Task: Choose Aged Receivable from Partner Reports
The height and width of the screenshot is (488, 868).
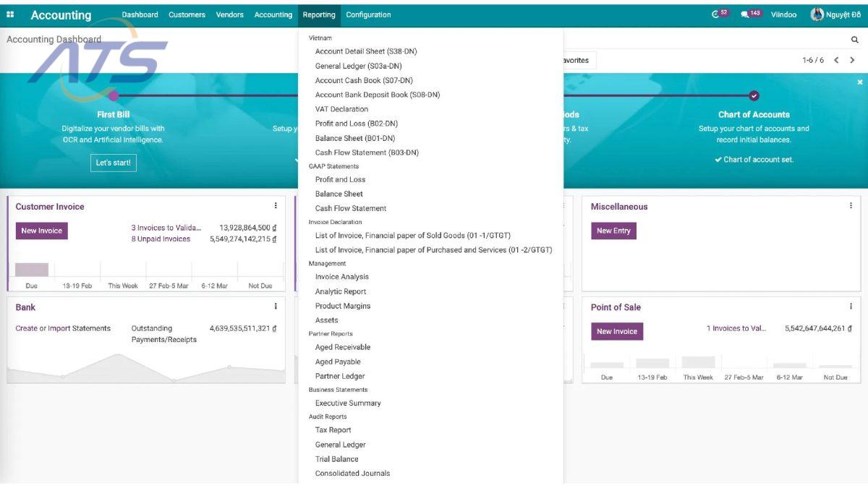Action: coord(342,347)
